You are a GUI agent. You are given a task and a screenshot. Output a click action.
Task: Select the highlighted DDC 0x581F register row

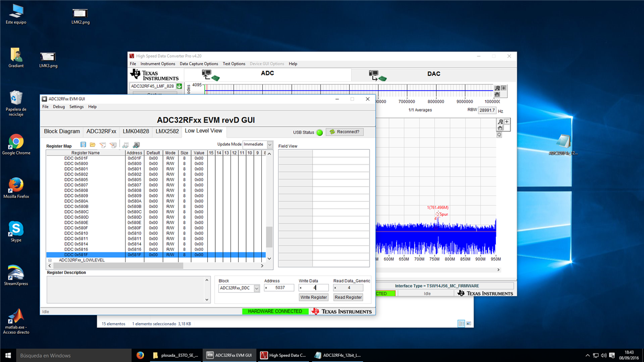click(156, 255)
